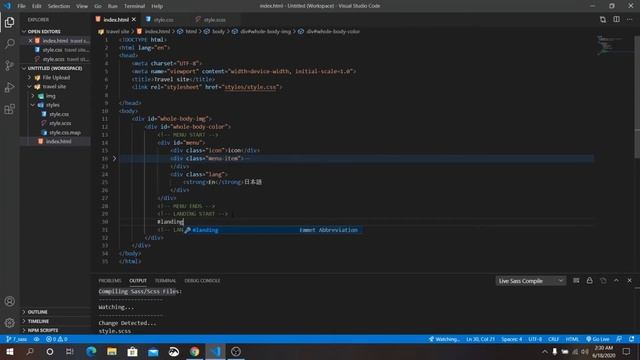This screenshot has width=640, height=360.
Task: Click the body breadcrumb segment
Action: (x=218, y=31)
